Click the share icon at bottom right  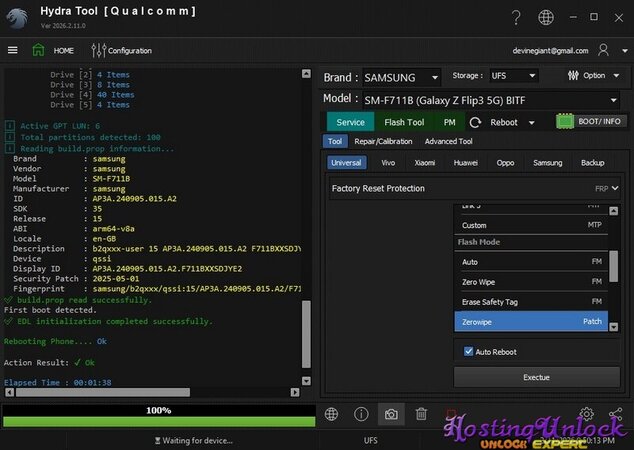coord(615,413)
